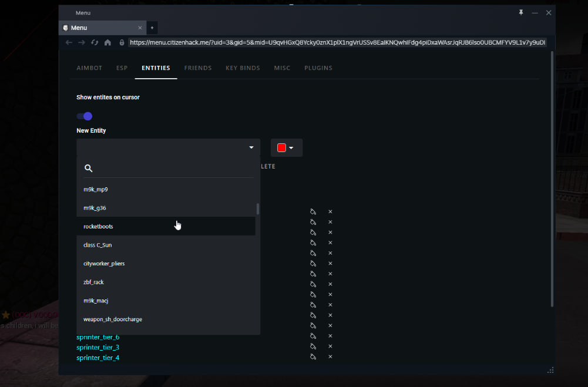588x387 pixels.
Task: Select rocketboots from the entity list
Action: coord(98,227)
